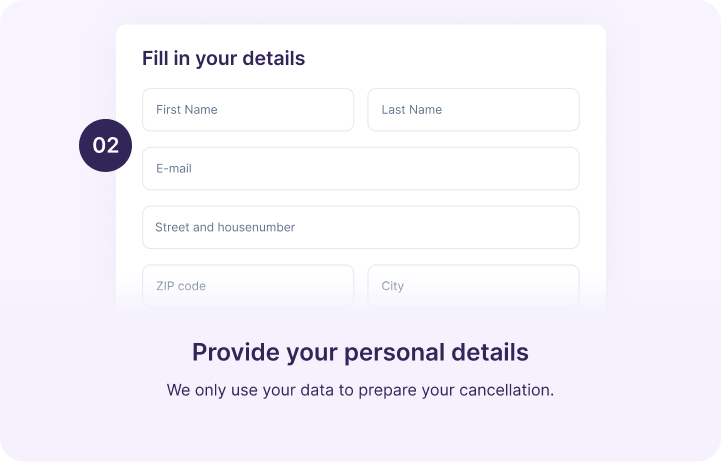Click the 'E-mail' placeholder label
Image resolution: width=721 pixels, height=462 pixels.
[174, 169]
